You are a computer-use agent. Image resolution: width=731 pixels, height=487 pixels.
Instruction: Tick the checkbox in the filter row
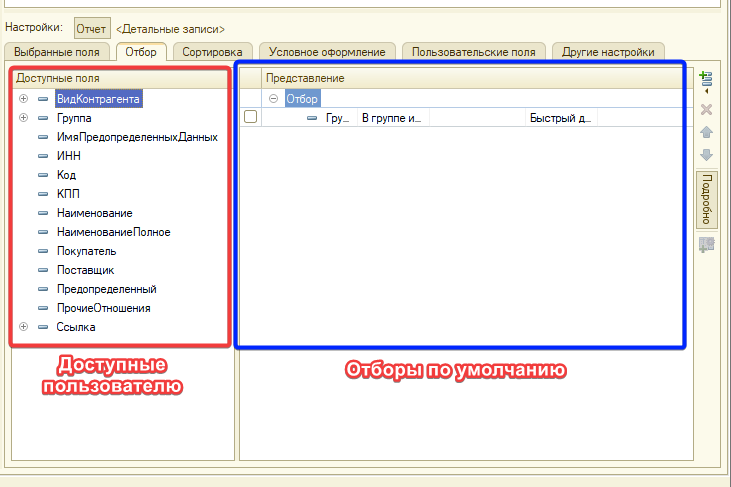pyautogui.click(x=251, y=117)
